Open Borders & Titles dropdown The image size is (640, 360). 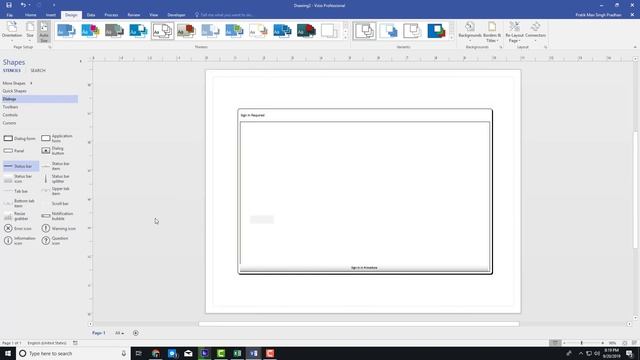[492, 31]
